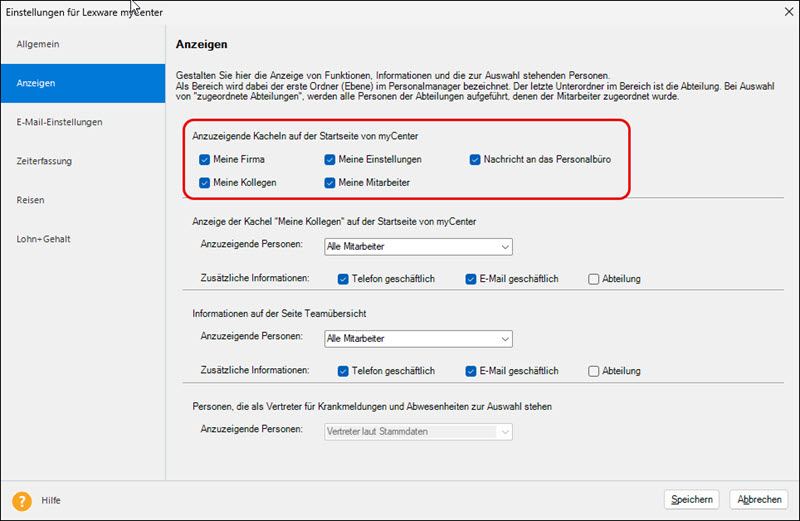Toggle the Meine Mitarbeiter checkbox
The image size is (800, 521).
[x=330, y=182]
